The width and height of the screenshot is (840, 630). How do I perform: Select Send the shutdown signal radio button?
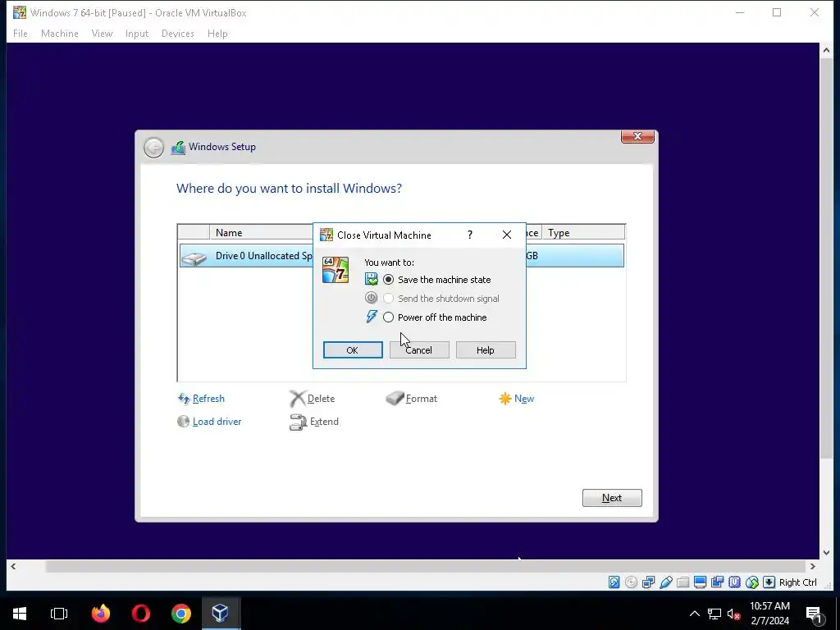(x=388, y=299)
